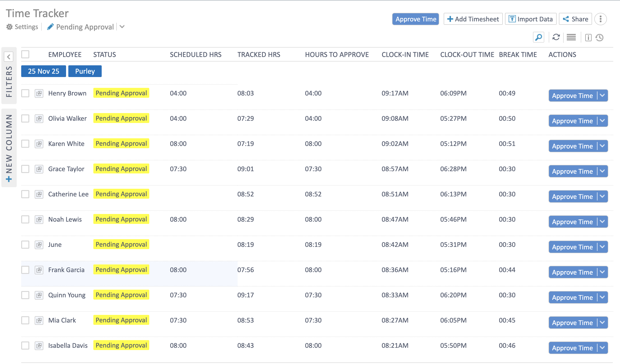Check the select-all checkbox in the header
620x364 pixels.
click(25, 54)
